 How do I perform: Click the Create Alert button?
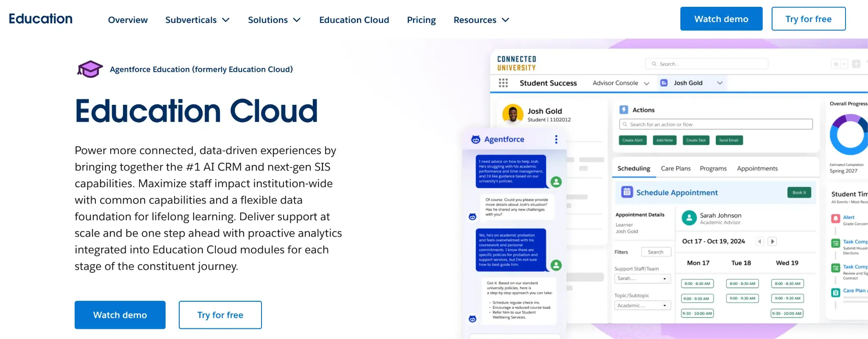click(632, 140)
